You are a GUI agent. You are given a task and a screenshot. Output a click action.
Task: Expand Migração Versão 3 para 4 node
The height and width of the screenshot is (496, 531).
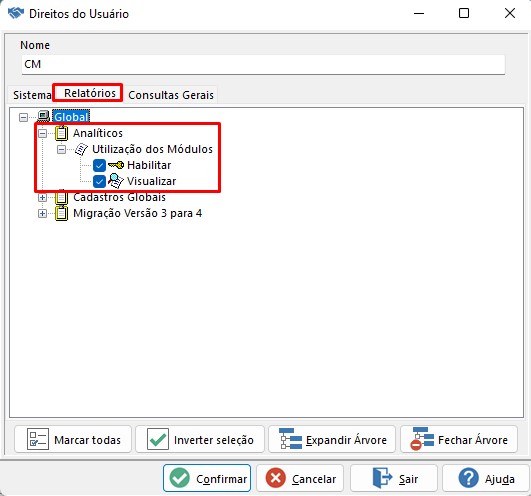tap(42, 213)
